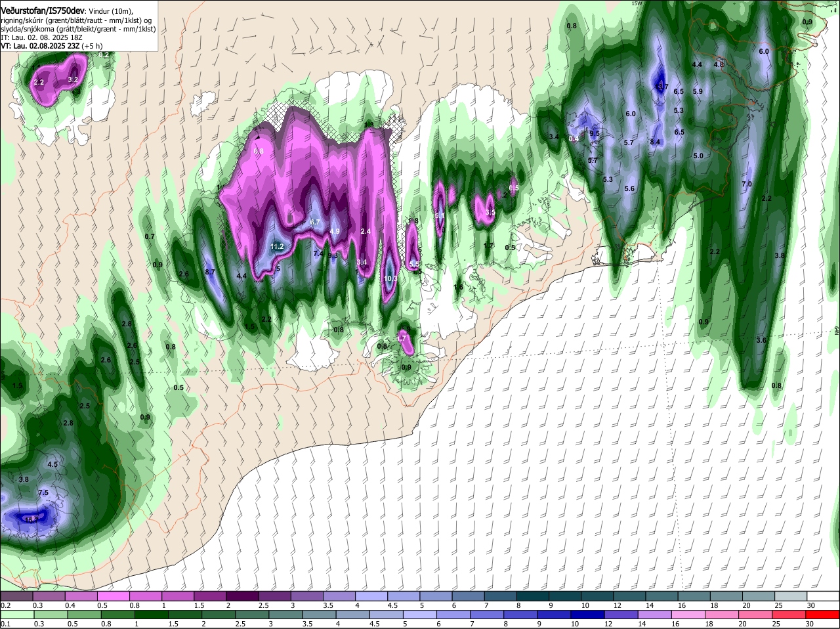Screen dimensions: 840x629
Task: Click the 'Vindur (10m)' label in the header
Action: (110, 12)
